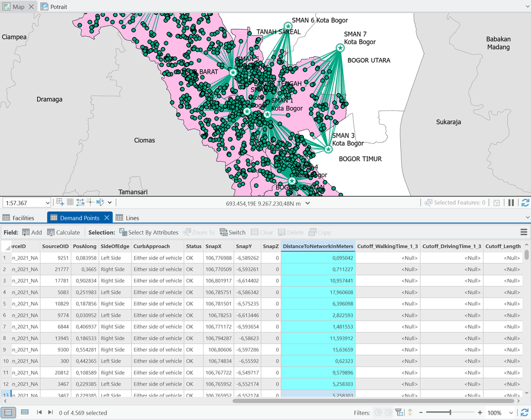Select the DistanceToNetworkInMeters column header
The width and height of the screenshot is (531, 420).
point(318,246)
